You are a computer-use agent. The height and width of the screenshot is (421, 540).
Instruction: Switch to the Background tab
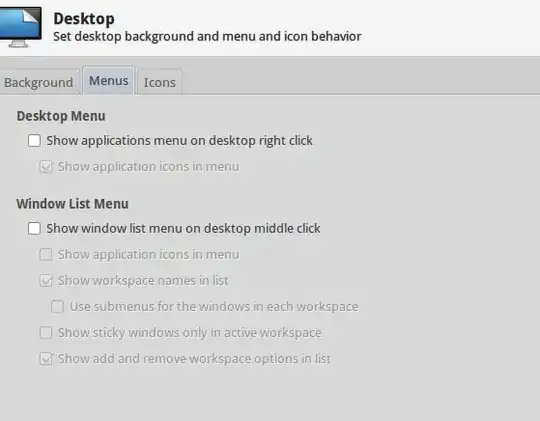pyautogui.click(x=39, y=82)
